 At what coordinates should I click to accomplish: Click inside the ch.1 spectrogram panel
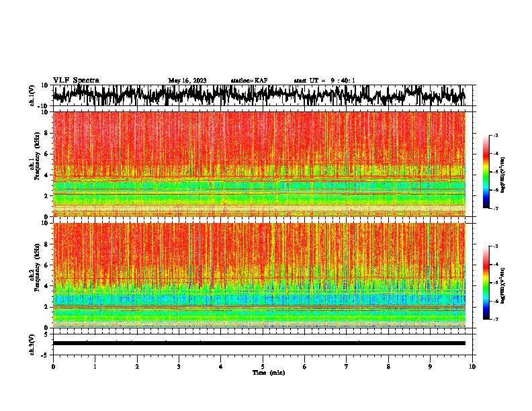point(259,164)
